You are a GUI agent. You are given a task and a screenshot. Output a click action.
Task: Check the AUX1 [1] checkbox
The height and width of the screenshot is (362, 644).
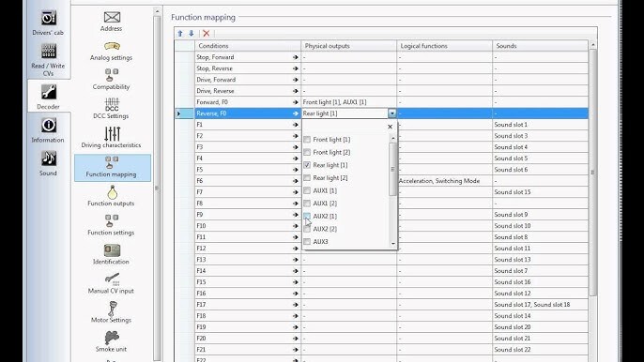[x=307, y=190]
